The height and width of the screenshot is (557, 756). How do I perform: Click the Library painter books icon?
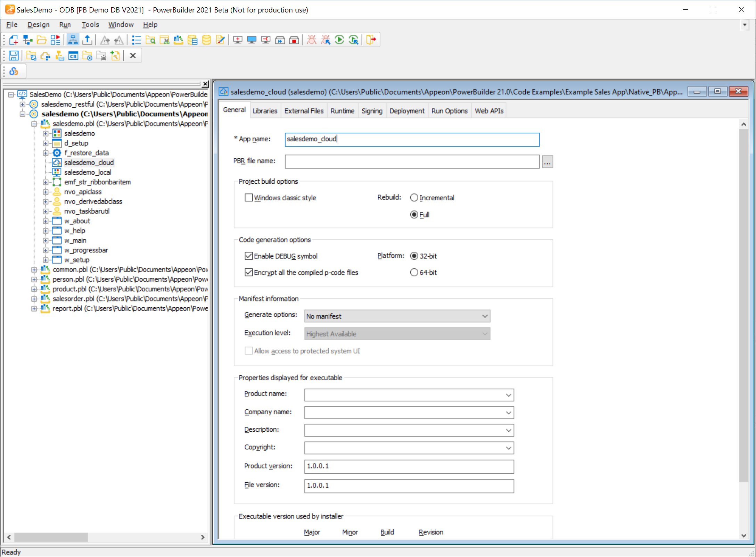pos(178,40)
